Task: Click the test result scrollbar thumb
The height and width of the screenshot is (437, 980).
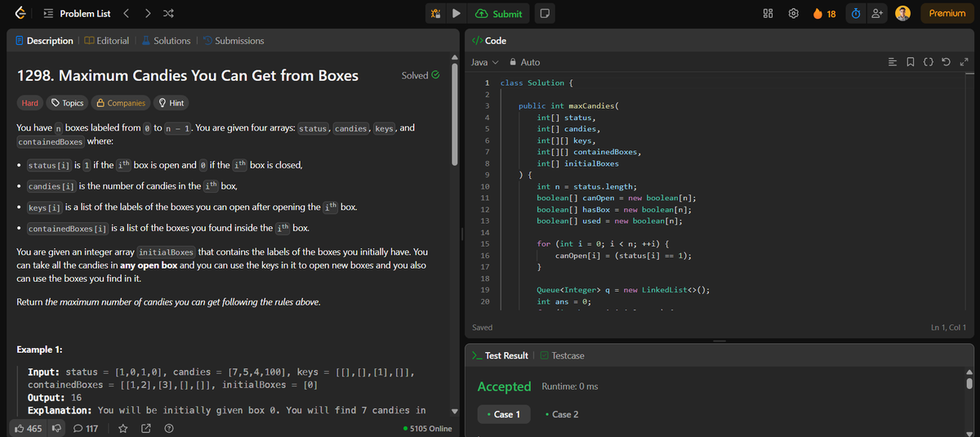Action: click(969, 383)
